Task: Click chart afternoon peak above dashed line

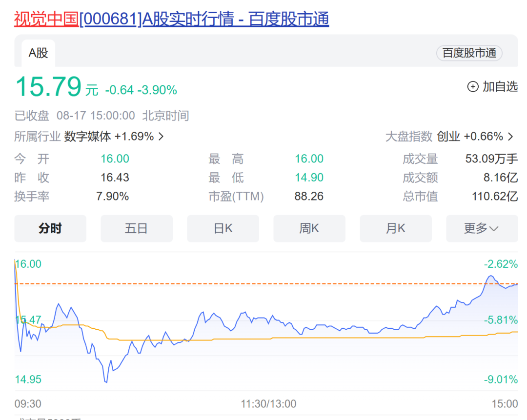Action: [491, 276]
